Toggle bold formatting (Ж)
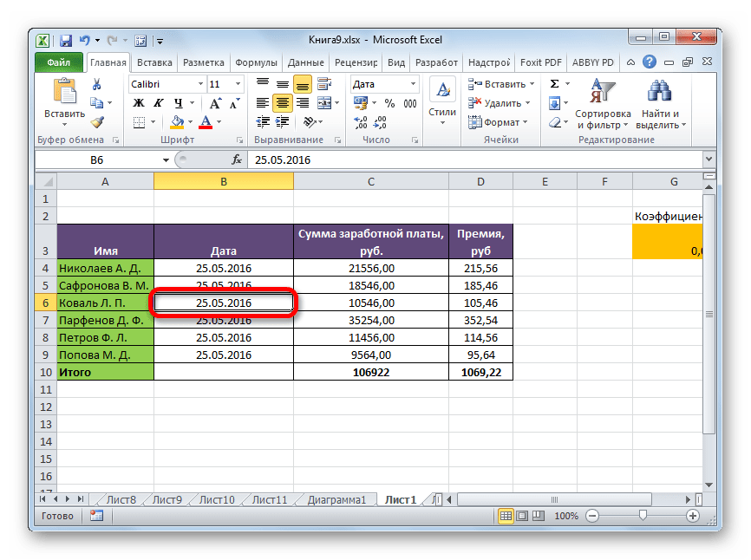The image size is (751, 560). coord(137,103)
